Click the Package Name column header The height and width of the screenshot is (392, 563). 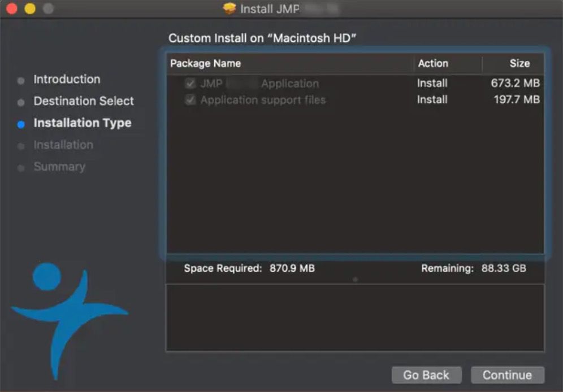[x=205, y=63]
